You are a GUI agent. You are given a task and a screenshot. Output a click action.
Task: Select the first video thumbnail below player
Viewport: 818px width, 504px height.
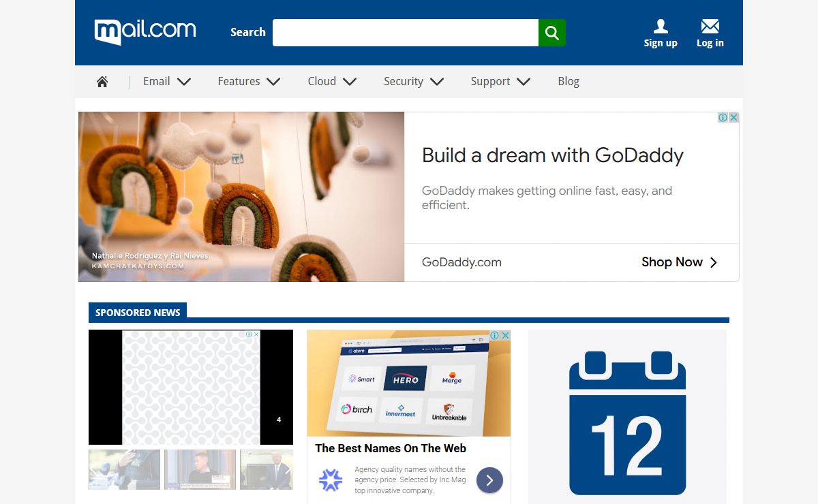(124, 469)
